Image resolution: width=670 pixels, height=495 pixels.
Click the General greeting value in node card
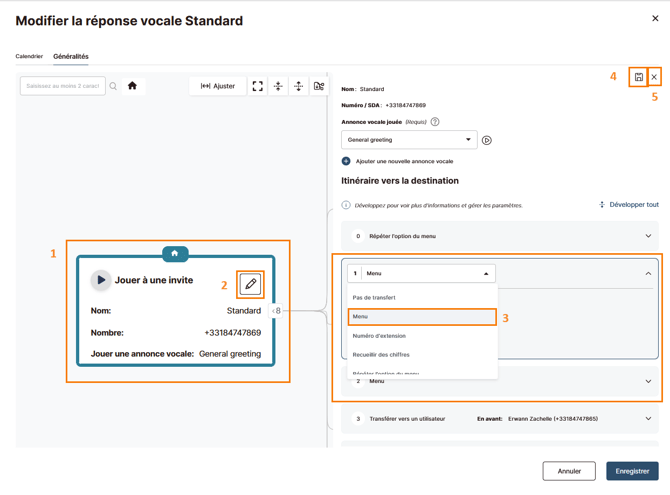[230, 354]
